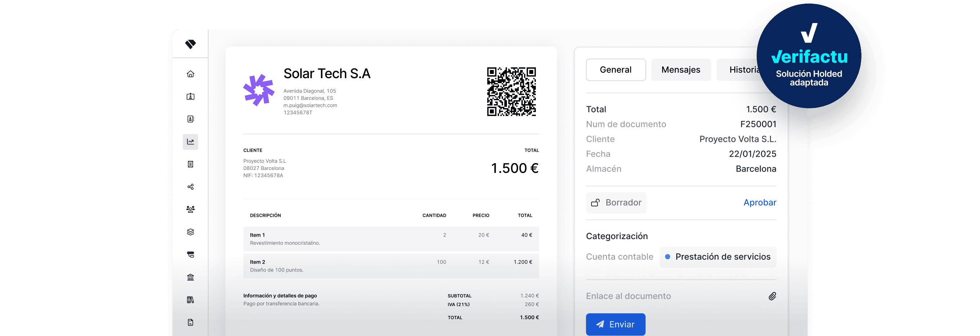Click the Item 2 invoice row
Image resolution: width=980 pixels, height=336 pixels.
tap(391, 266)
